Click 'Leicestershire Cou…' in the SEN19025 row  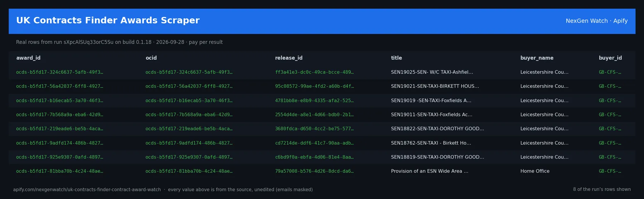pyautogui.click(x=544, y=72)
